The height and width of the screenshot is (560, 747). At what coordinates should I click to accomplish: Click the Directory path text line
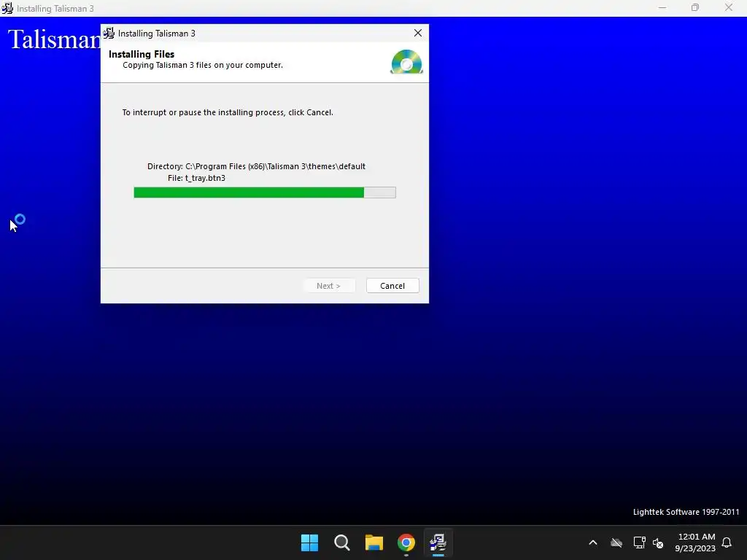pyautogui.click(x=256, y=166)
